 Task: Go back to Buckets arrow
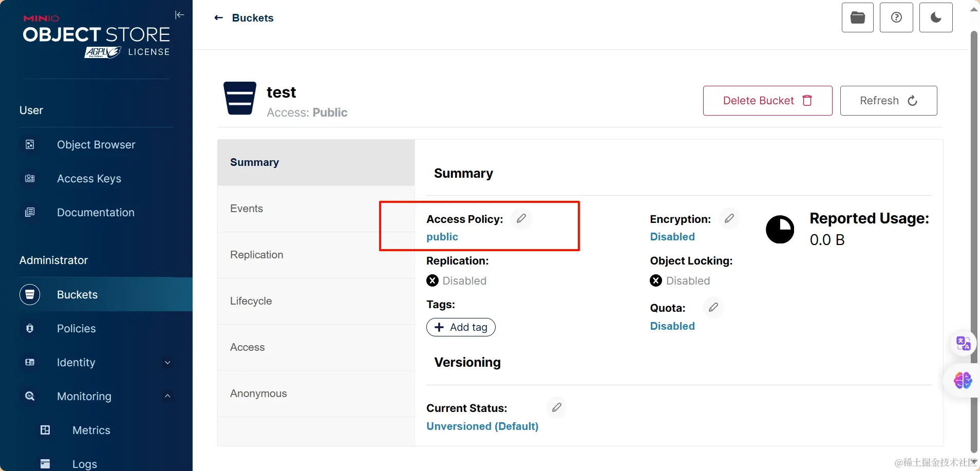[x=219, y=18]
